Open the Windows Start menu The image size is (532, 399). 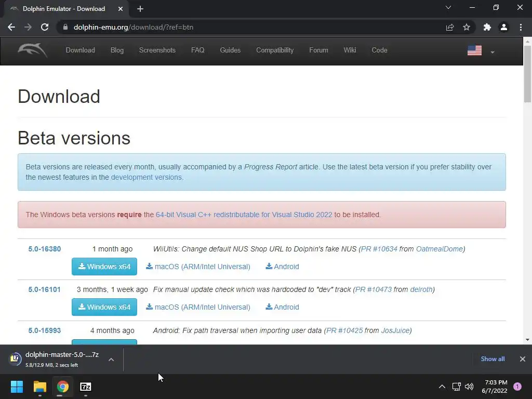click(x=17, y=387)
